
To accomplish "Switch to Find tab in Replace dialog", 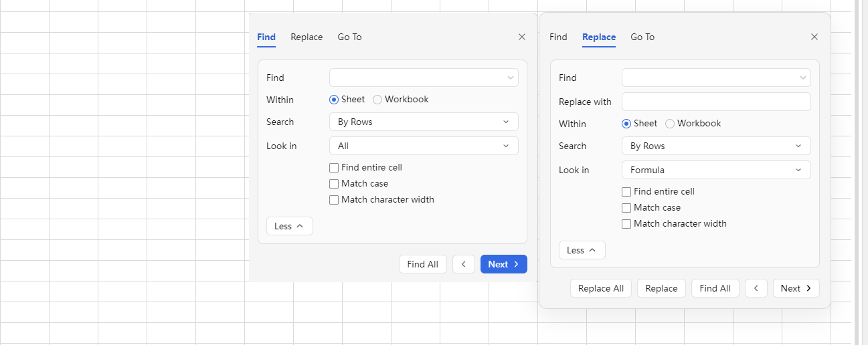I will point(558,37).
